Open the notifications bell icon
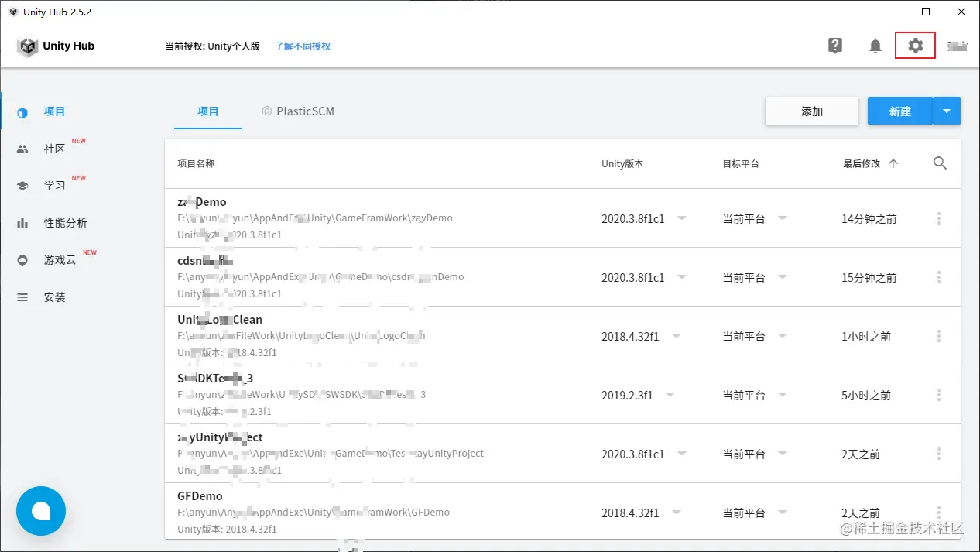This screenshot has height=552, width=980. [875, 46]
